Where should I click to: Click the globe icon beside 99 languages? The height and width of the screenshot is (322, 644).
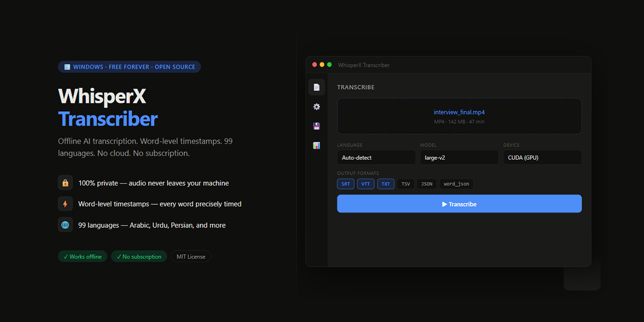point(65,225)
